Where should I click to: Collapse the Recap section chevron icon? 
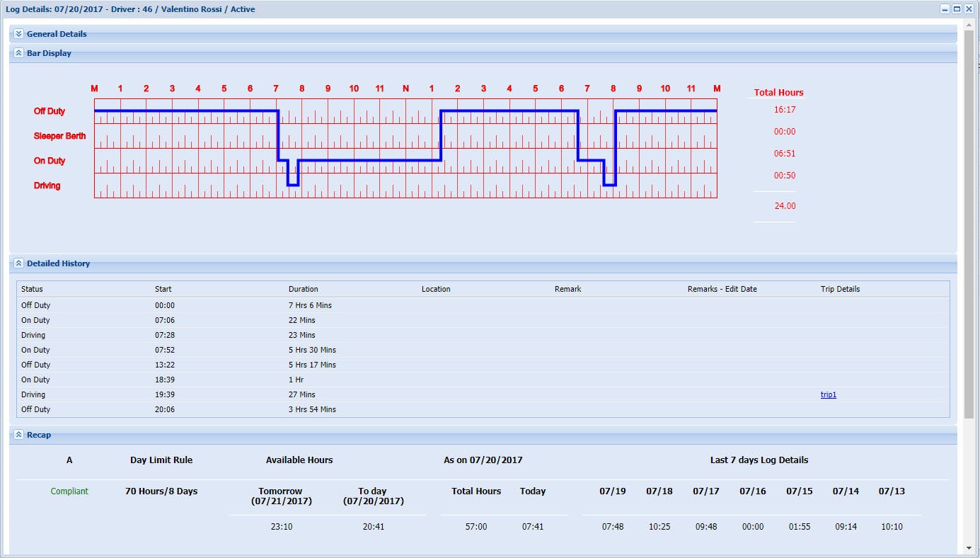(x=18, y=434)
